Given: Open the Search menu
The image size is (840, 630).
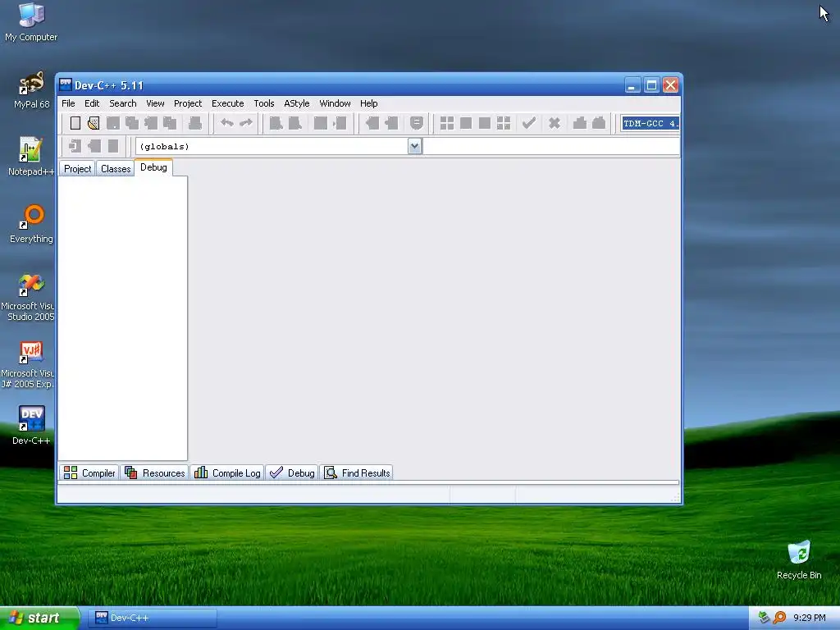Looking at the screenshot, I should (123, 103).
